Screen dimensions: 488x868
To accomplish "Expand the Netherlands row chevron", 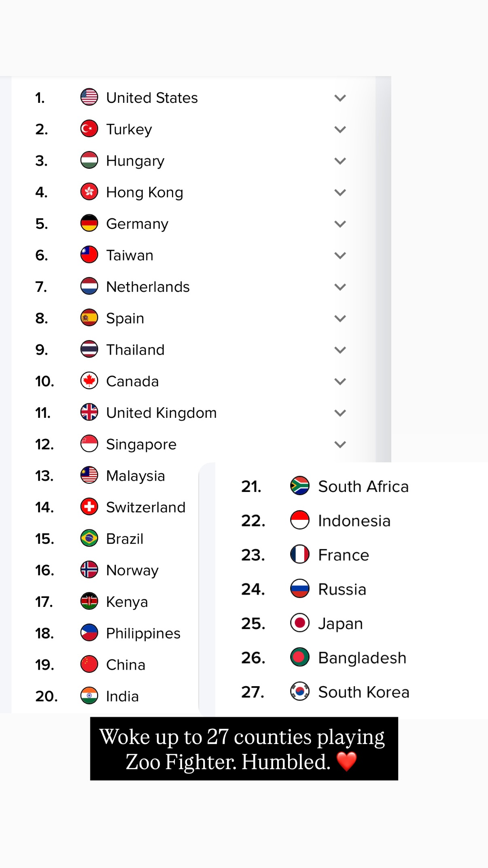I will [x=340, y=287].
